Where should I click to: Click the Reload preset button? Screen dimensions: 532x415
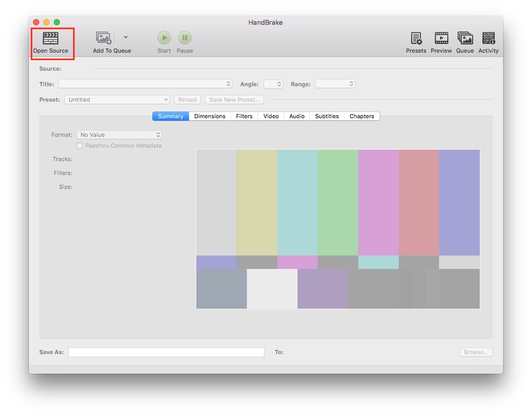187,100
